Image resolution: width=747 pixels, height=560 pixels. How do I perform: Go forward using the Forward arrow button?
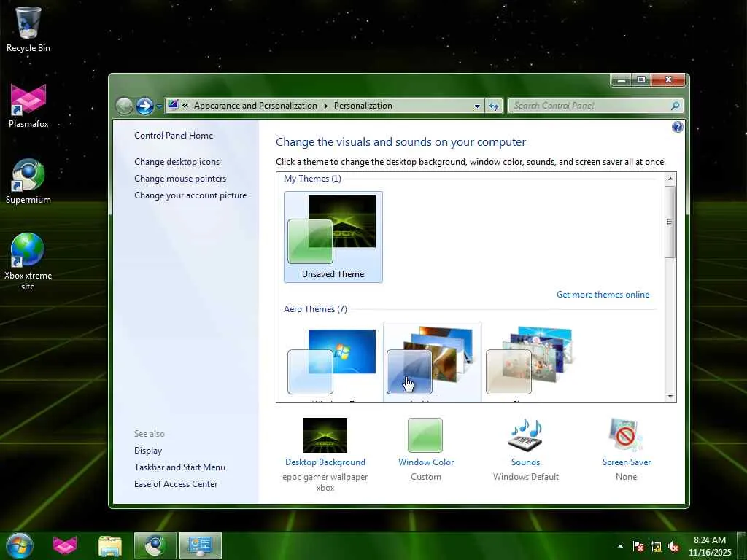tap(144, 106)
